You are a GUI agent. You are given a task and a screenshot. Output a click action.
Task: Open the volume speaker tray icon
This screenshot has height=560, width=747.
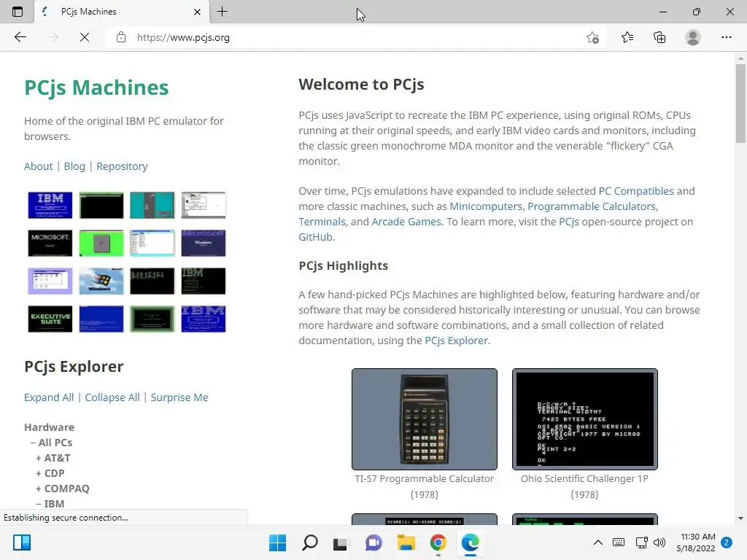tap(659, 542)
